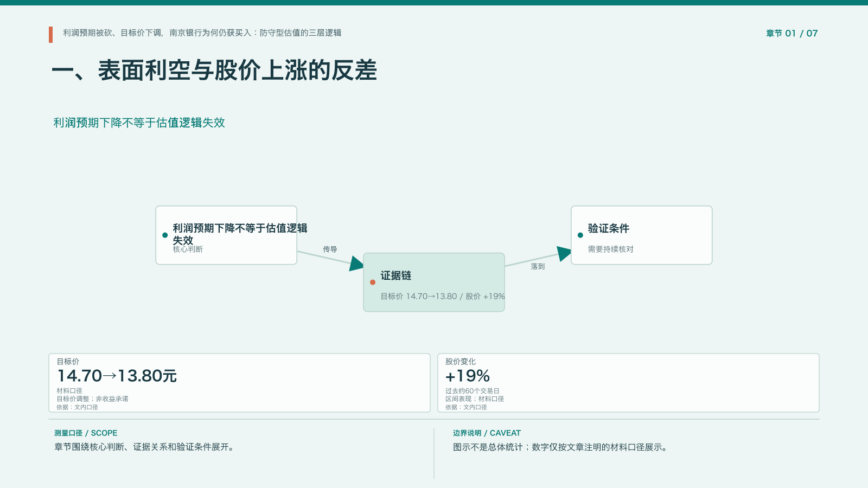Click the 落到 arrow label
This screenshot has width=868, height=488.
click(x=538, y=267)
